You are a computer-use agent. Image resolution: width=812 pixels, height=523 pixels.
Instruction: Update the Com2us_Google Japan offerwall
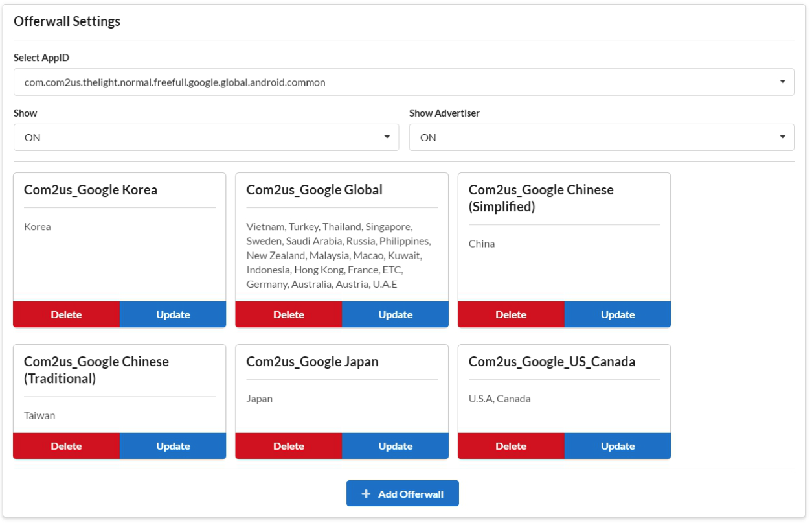point(395,446)
